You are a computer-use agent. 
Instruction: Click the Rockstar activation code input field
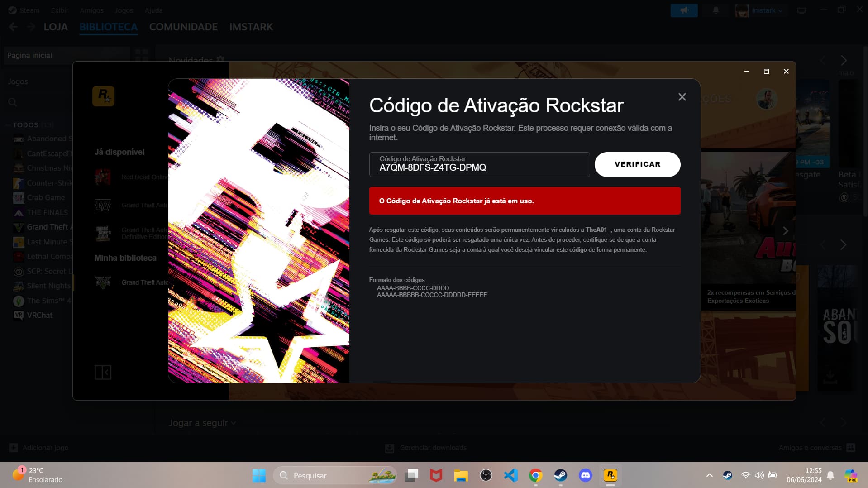coord(479,164)
